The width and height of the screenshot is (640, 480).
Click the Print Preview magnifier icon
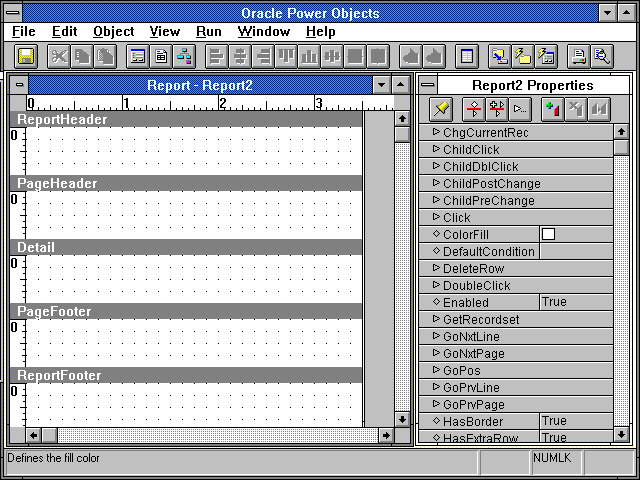click(602, 56)
